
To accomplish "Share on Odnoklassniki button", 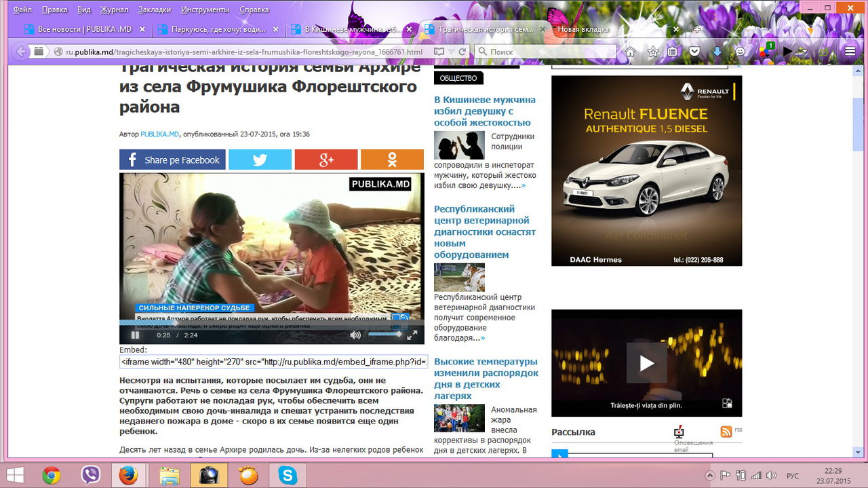I will click(x=392, y=159).
